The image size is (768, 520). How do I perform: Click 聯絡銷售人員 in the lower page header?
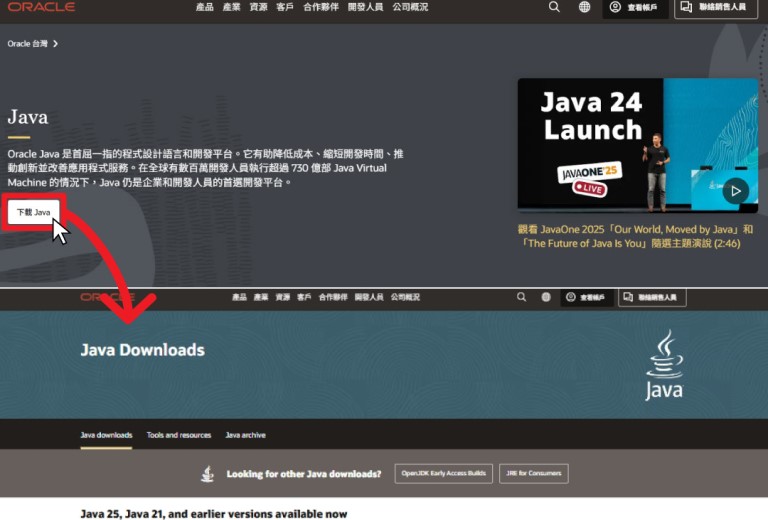[x=652, y=297]
